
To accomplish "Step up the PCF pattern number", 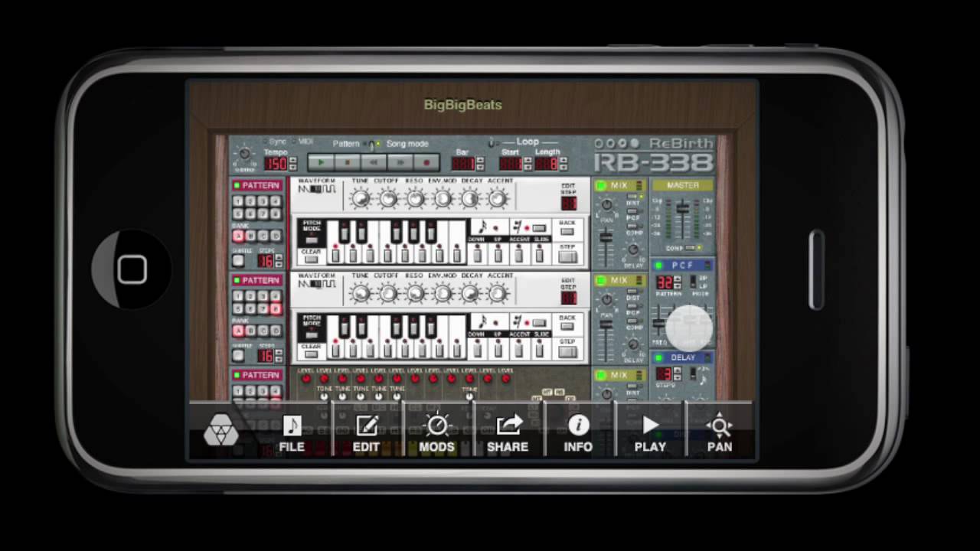I will click(677, 279).
